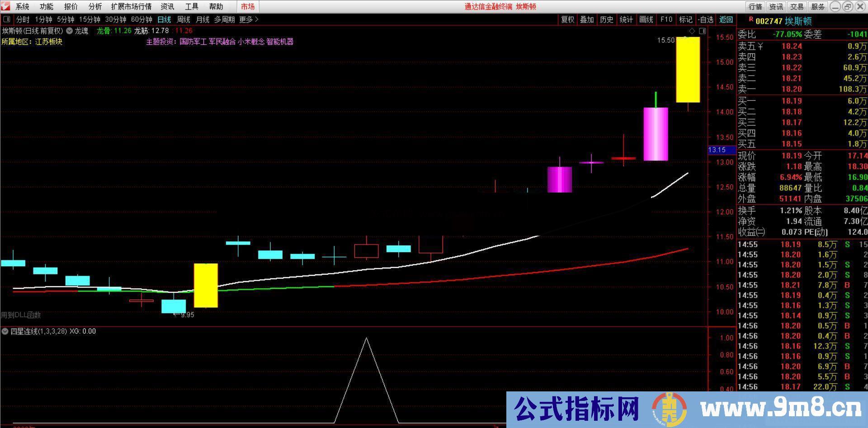This screenshot has width=868, height=428.
Task: Click the 历史 history button
Action: 607,19
